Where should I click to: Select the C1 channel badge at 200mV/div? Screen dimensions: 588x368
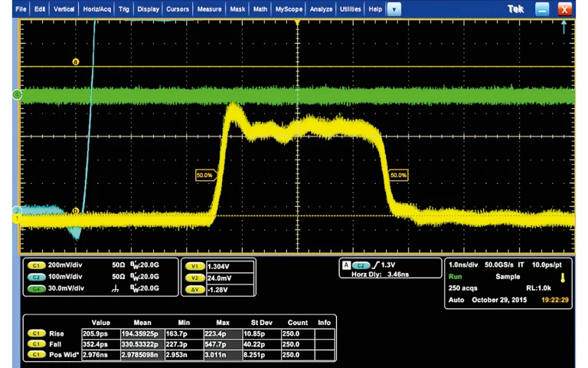tap(36, 265)
